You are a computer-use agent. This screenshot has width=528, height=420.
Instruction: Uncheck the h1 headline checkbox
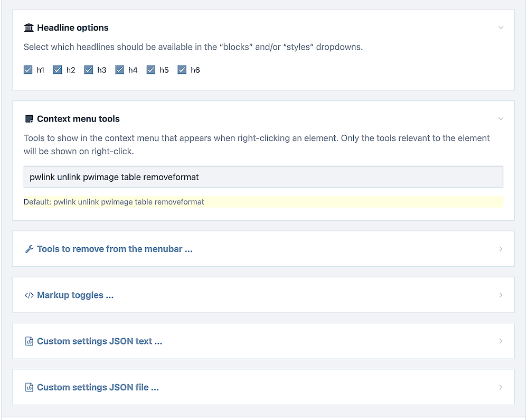coord(28,70)
